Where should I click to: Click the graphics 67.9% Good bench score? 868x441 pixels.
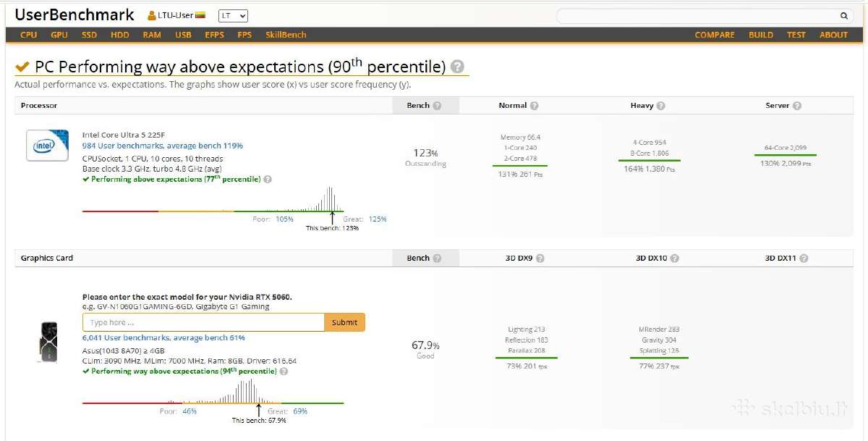pyautogui.click(x=425, y=350)
